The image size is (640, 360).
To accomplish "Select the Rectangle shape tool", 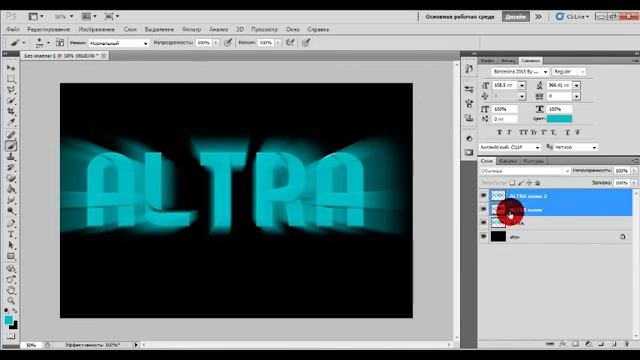I will (x=11, y=256).
